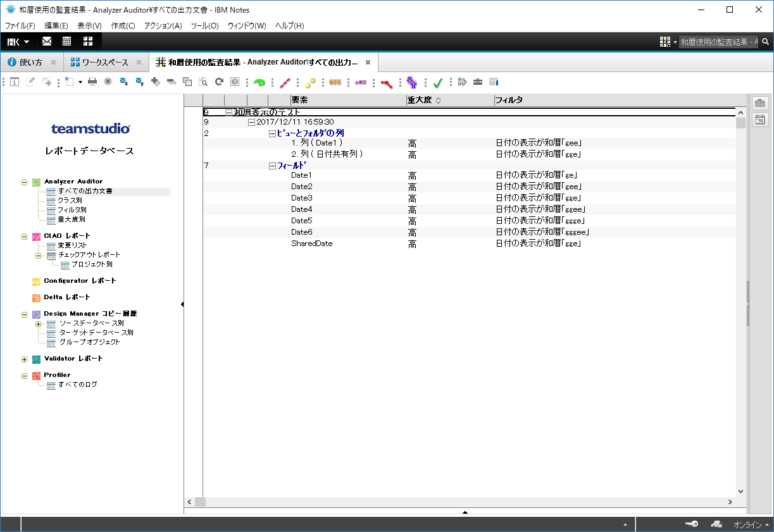Collapse the チェックアウトレポート tree node
The height and width of the screenshot is (532, 774).
38,256
